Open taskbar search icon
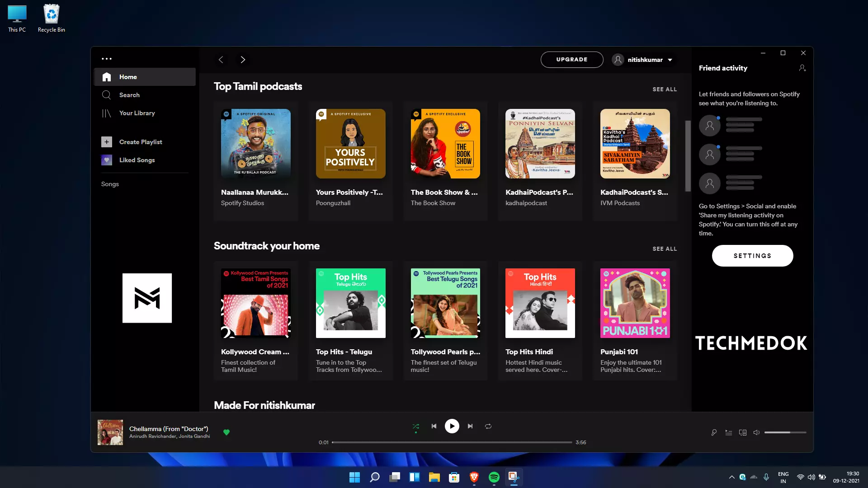Screen dimensions: 868x488 point(375,477)
